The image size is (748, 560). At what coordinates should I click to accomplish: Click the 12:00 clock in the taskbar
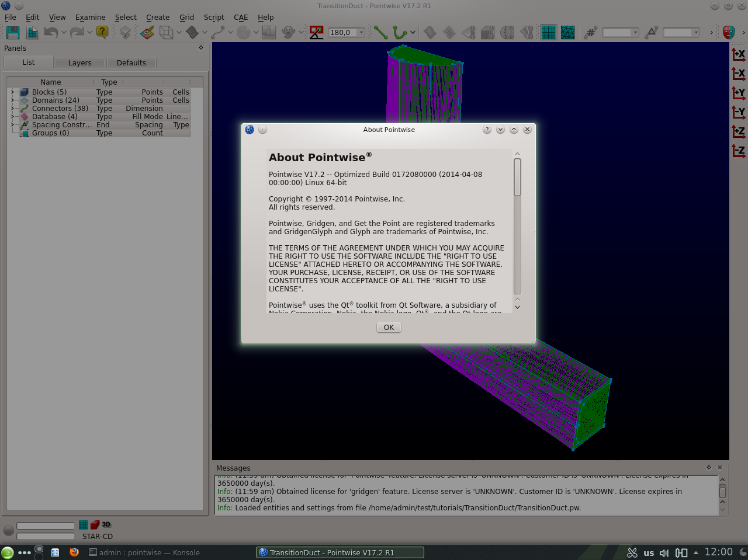tap(718, 552)
